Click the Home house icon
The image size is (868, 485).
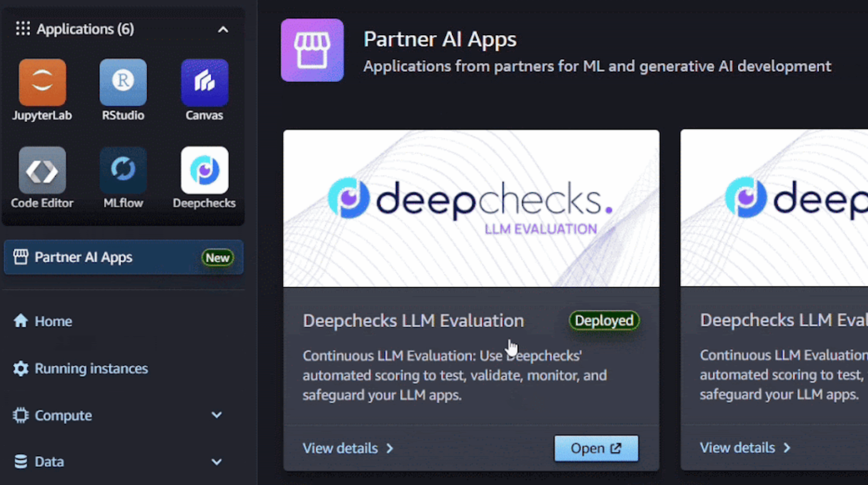pos(21,320)
